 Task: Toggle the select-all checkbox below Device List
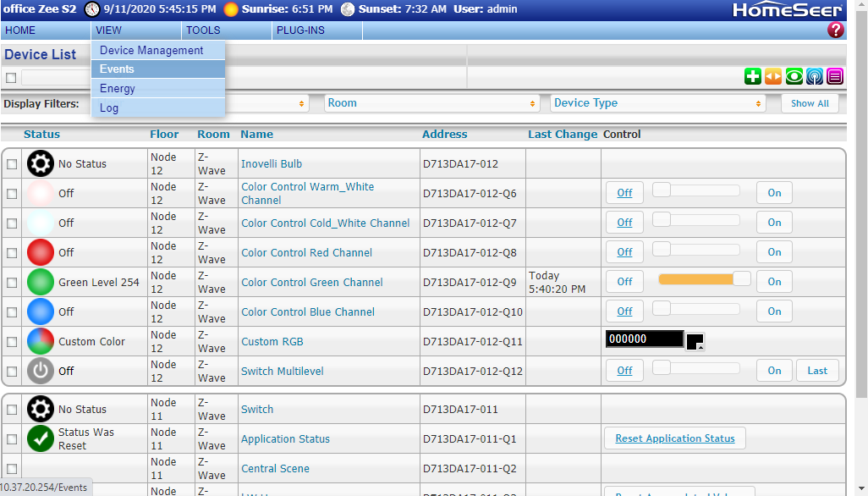(x=11, y=78)
